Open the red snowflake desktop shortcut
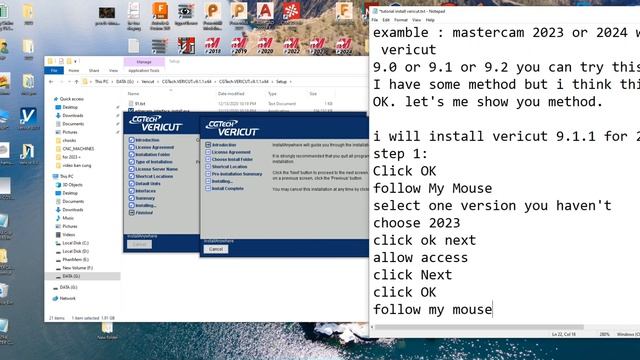Screen dimensions: 640x360 [291, 12]
